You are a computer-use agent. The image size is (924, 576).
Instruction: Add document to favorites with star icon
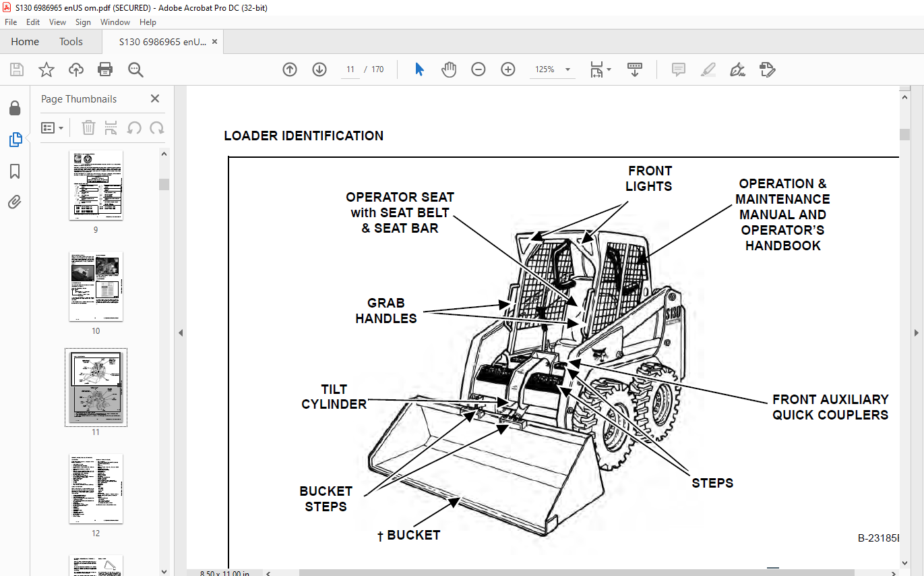tap(46, 69)
